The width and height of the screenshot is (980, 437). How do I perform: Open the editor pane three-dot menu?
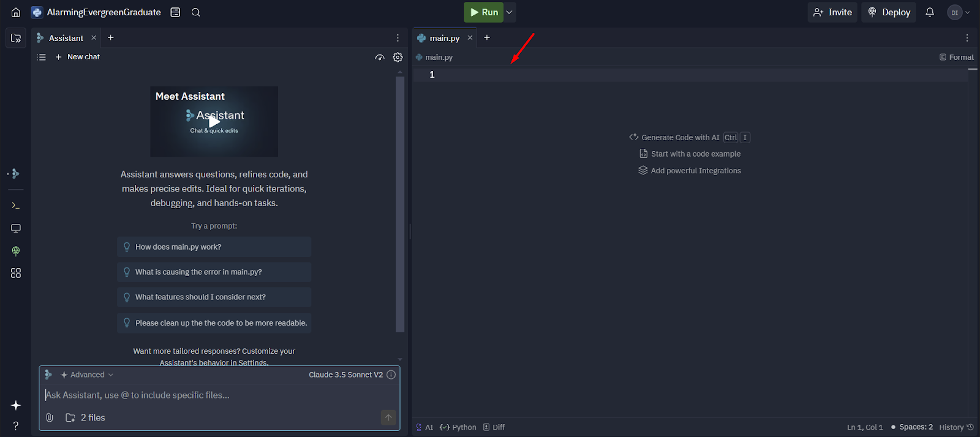coord(967,38)
